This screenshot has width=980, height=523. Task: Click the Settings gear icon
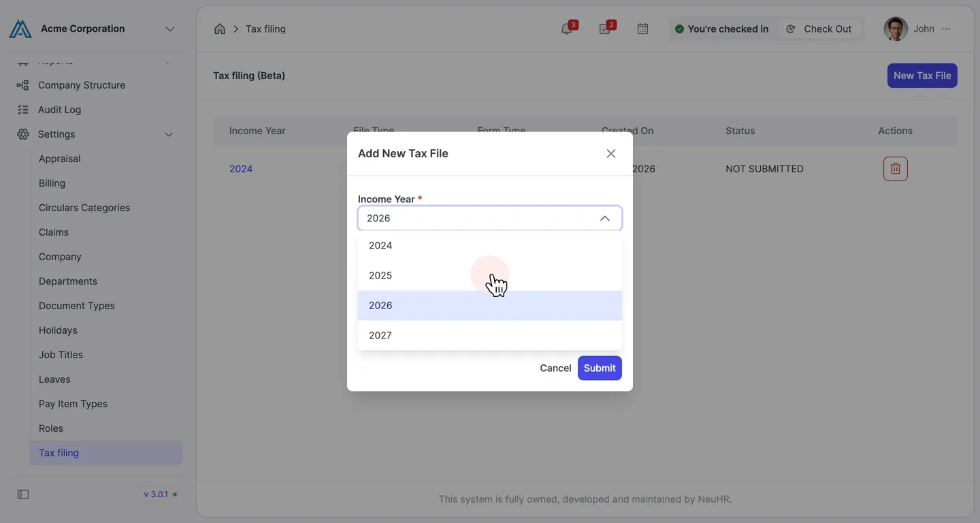pos(23,134)
